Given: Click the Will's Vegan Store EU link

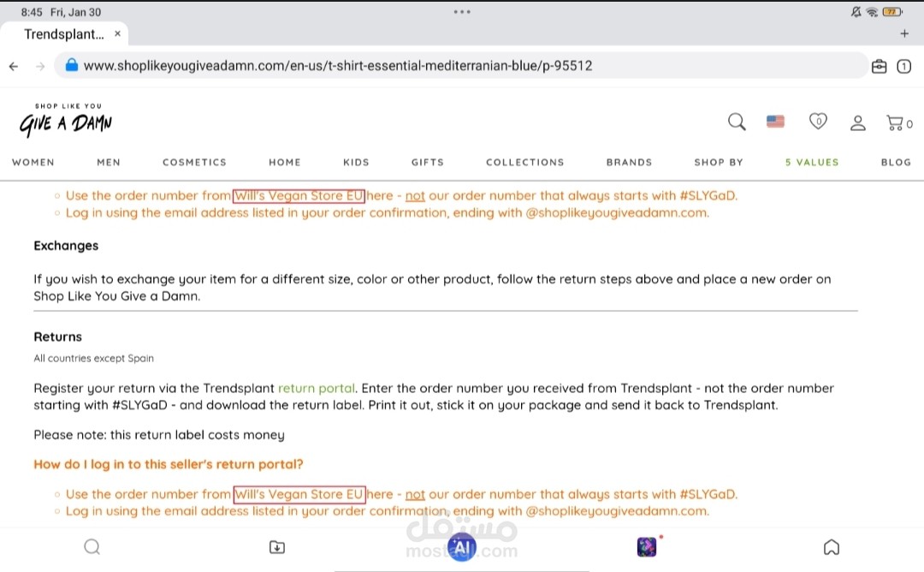Looking at the screenshot, I should [x=299, y=195].
